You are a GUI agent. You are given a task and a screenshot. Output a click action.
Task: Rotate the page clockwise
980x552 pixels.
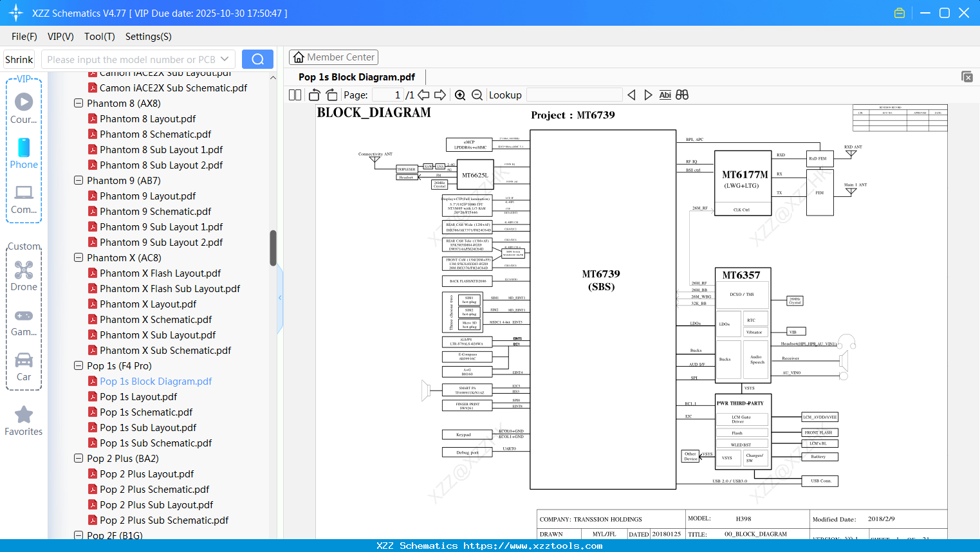coord(331,95)
